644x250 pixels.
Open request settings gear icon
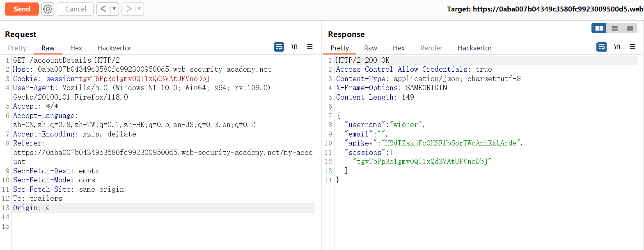tap(48, 9)
